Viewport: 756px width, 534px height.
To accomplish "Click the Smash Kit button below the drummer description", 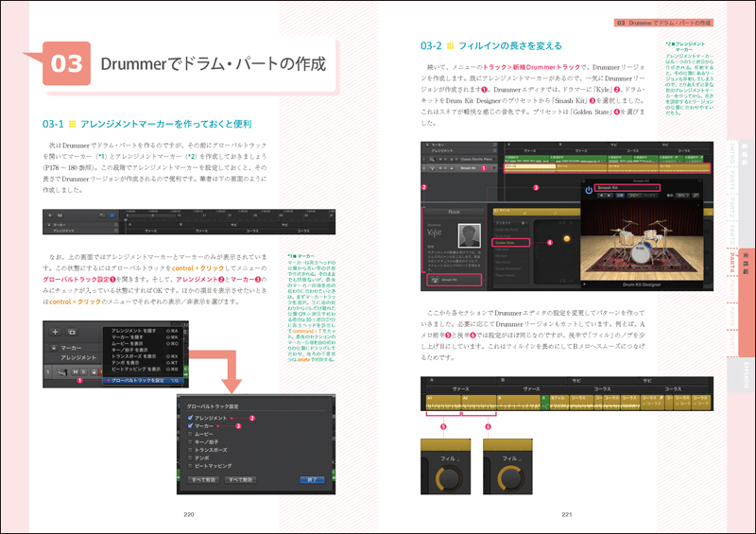I will 454,280.
